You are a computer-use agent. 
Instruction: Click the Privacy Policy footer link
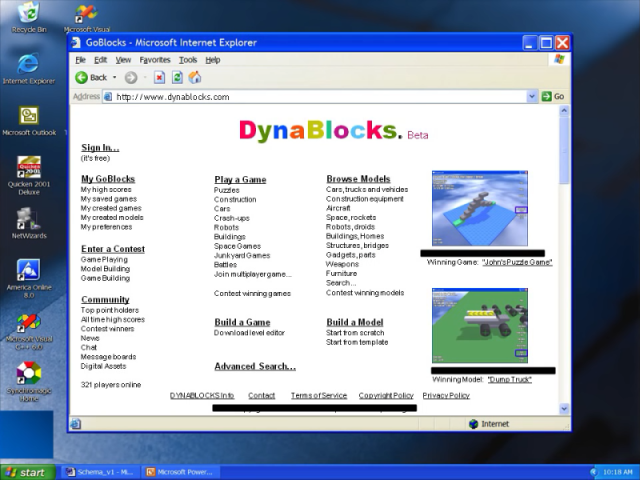[446, 396]
